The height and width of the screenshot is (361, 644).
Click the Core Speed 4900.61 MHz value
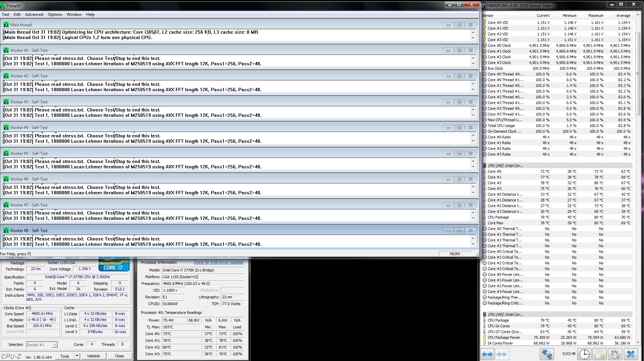click(42, 314)
